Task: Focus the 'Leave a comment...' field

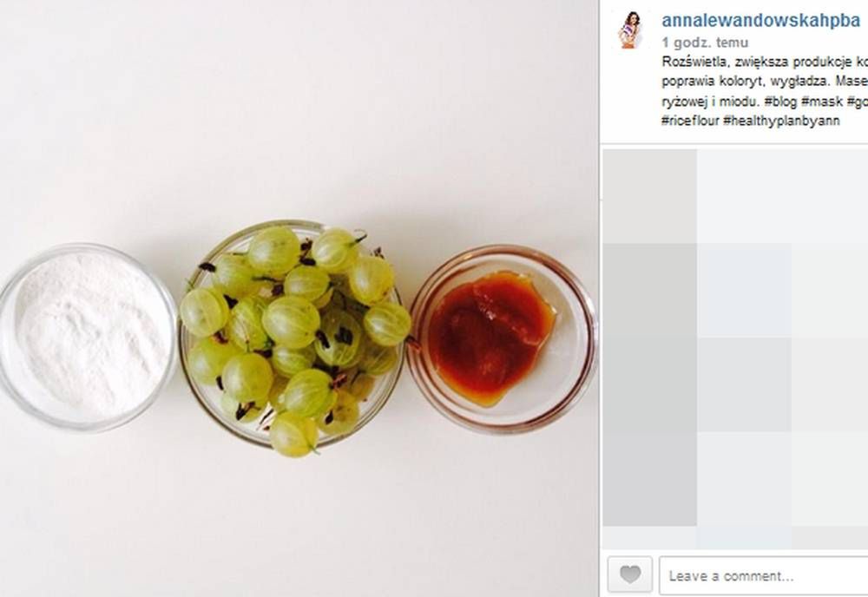Action: [x=763, y=575]
